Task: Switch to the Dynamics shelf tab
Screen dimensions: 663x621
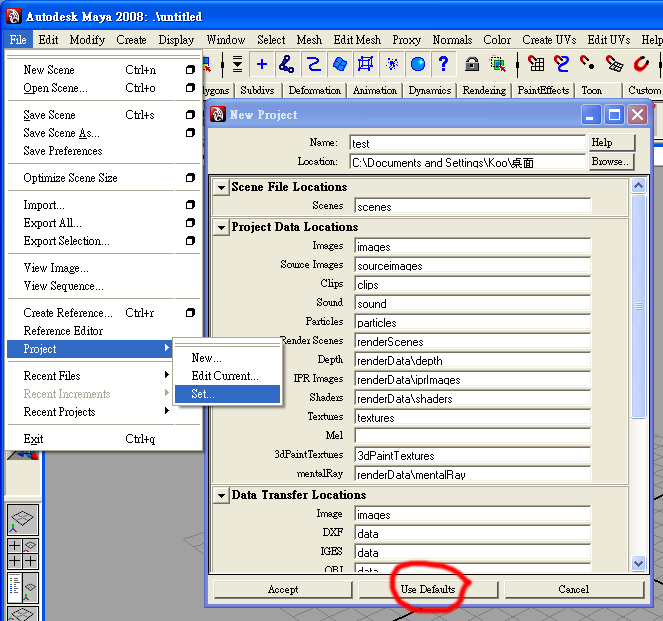Action: (x=430, y=90)
